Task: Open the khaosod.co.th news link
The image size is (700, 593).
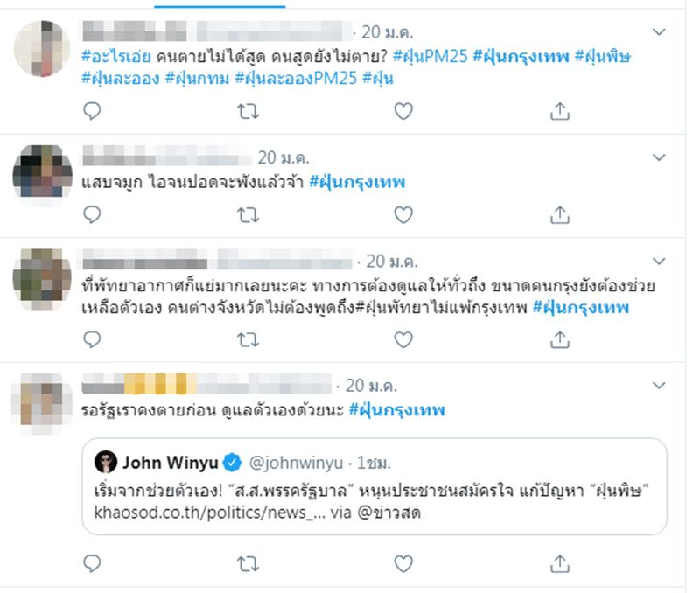Action: point(210,513)
